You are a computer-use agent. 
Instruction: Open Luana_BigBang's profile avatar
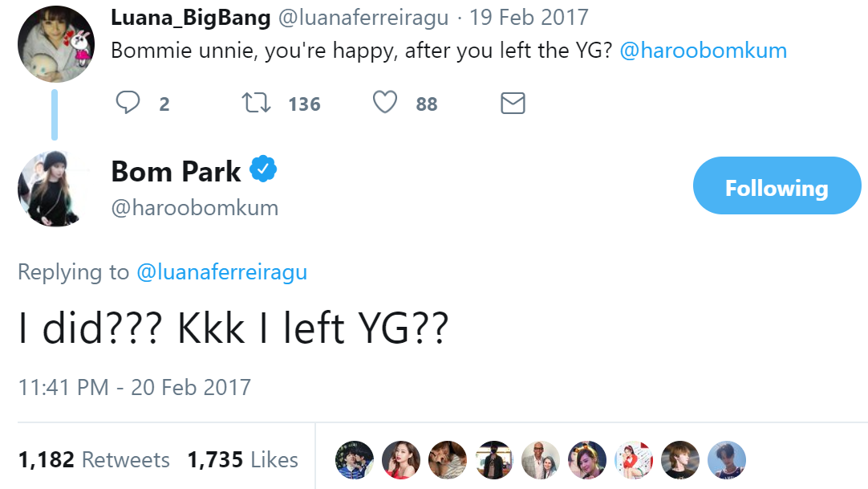click(x=56, y=45)
